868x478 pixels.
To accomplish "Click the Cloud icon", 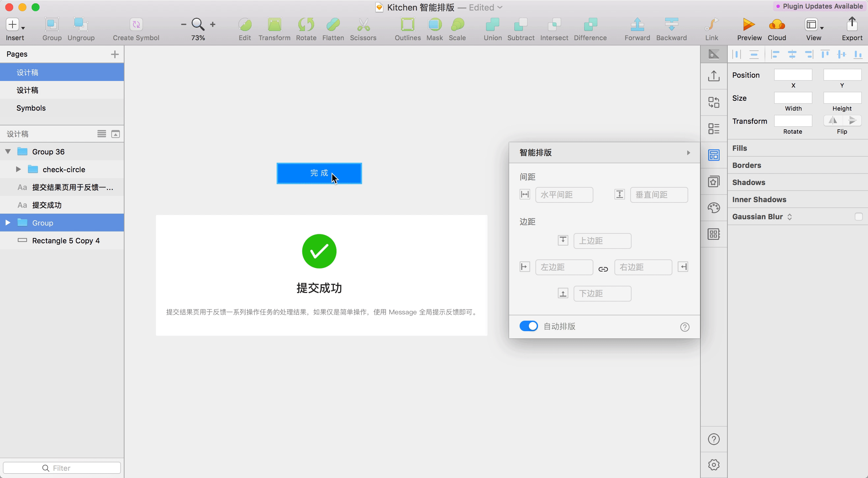I will coord(777,25).
